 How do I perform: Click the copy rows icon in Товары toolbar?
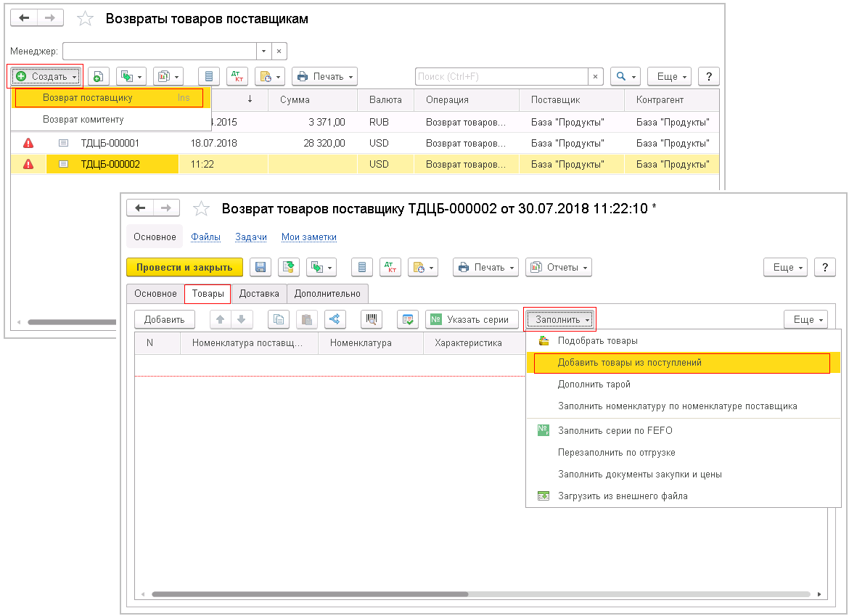[x=279, y=319]
